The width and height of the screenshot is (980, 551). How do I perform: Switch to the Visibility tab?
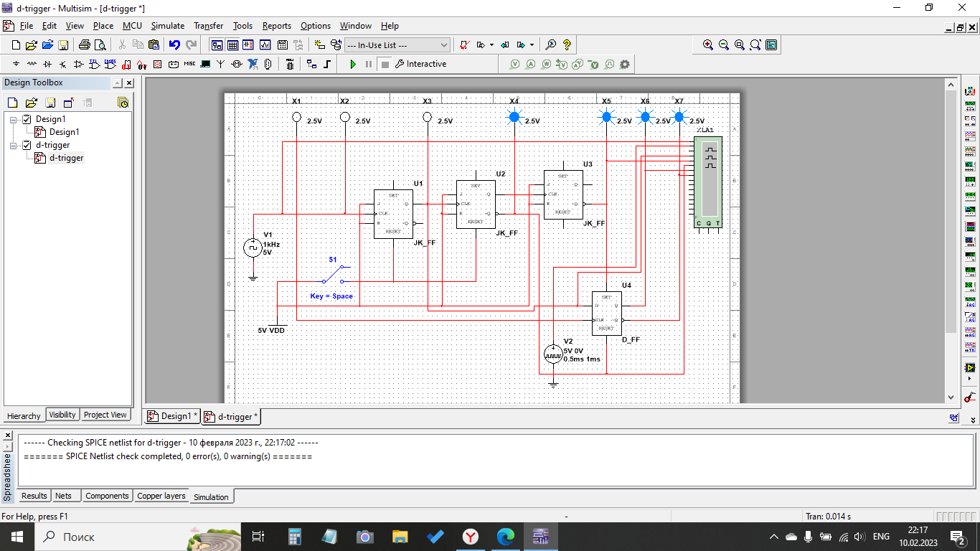62,415
